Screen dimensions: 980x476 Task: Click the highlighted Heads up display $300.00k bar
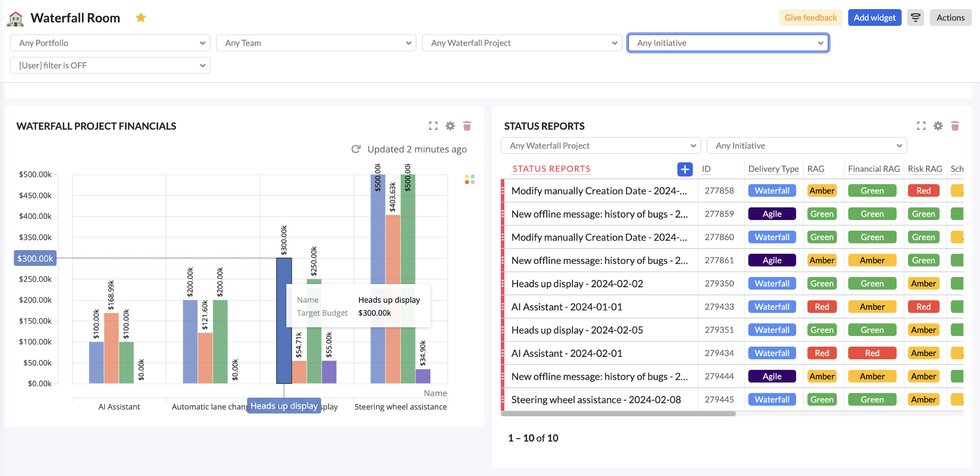[x=284, y=321]
